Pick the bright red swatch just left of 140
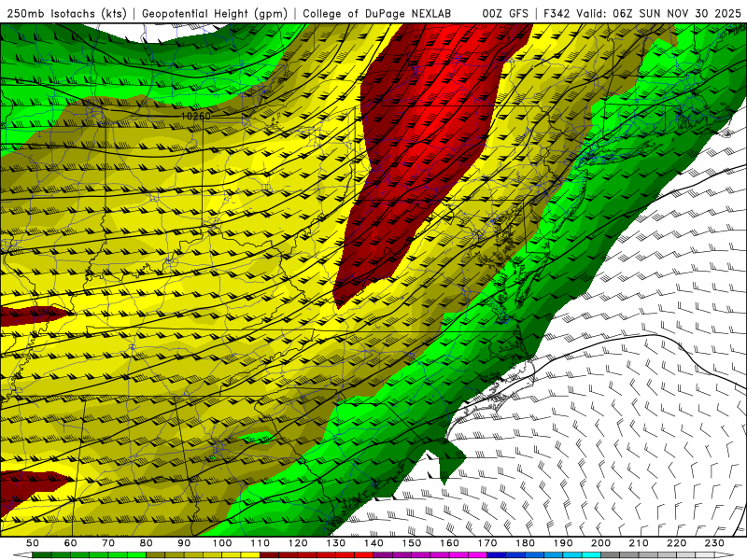This screenshot has width=747, height=560. pos(364,554)
